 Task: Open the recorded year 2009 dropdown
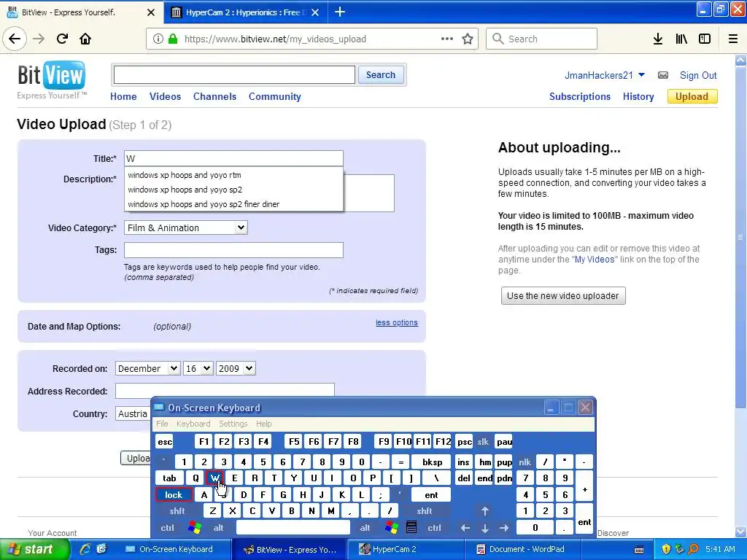(236, 368)
